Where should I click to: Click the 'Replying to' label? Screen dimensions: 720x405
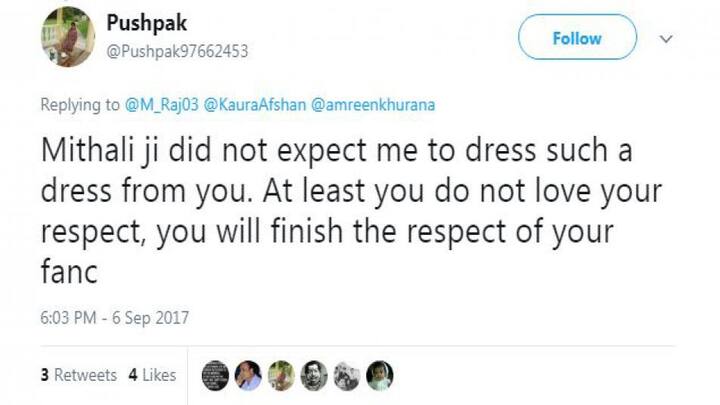click(x=81, y=104)
